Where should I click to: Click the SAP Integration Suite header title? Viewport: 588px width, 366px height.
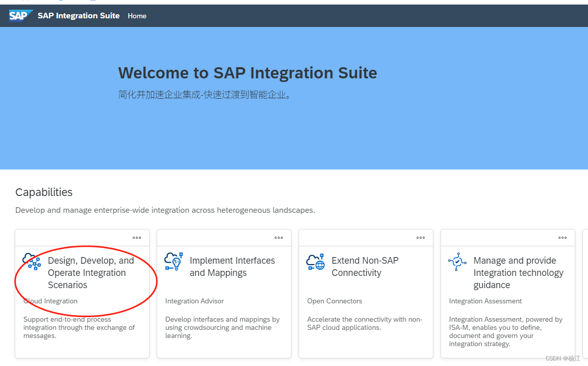[78, 15]
